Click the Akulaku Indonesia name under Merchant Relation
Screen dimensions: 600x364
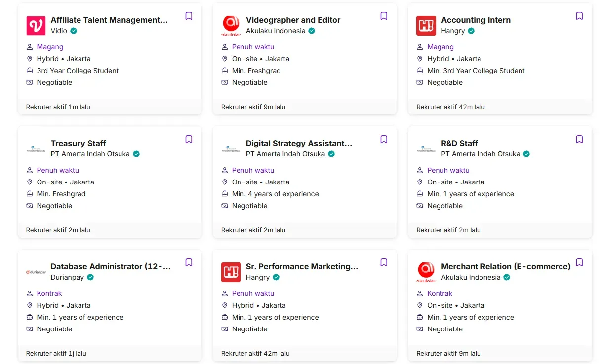point(471,277)
